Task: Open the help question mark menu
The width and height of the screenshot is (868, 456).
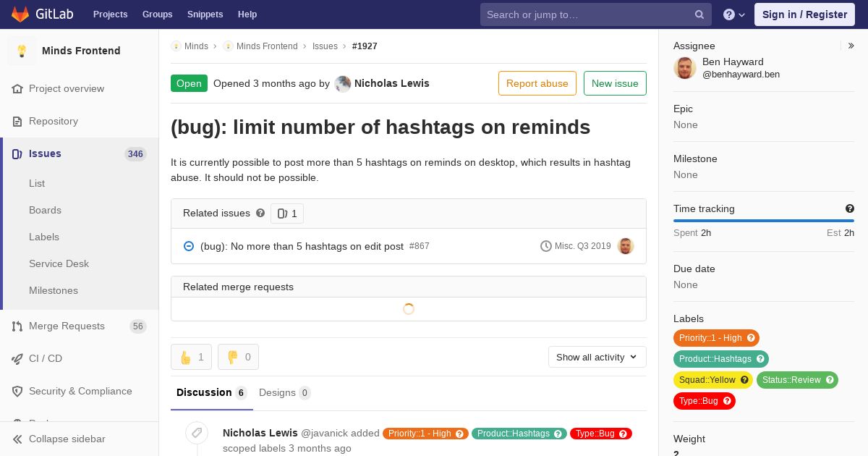Action: [734, 14]
